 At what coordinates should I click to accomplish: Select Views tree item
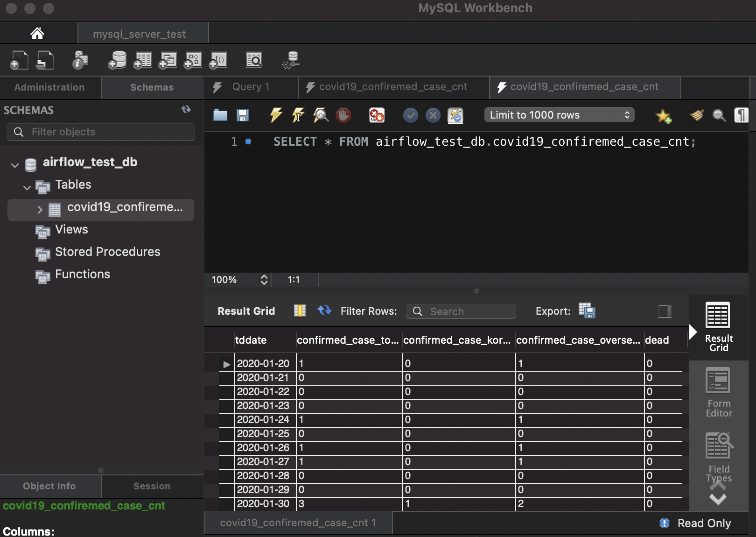(x=71, y=230)
